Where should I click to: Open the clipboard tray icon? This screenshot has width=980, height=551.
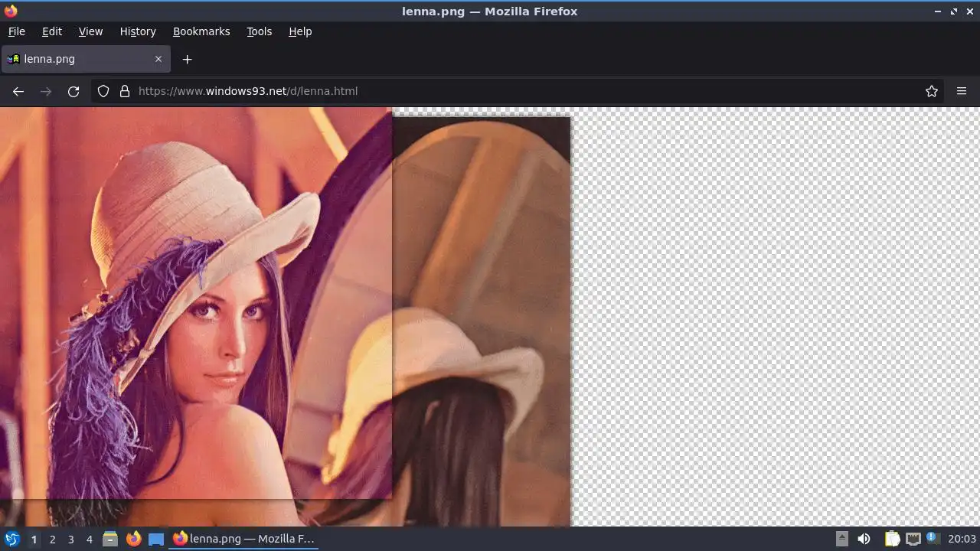pos(892,539)
